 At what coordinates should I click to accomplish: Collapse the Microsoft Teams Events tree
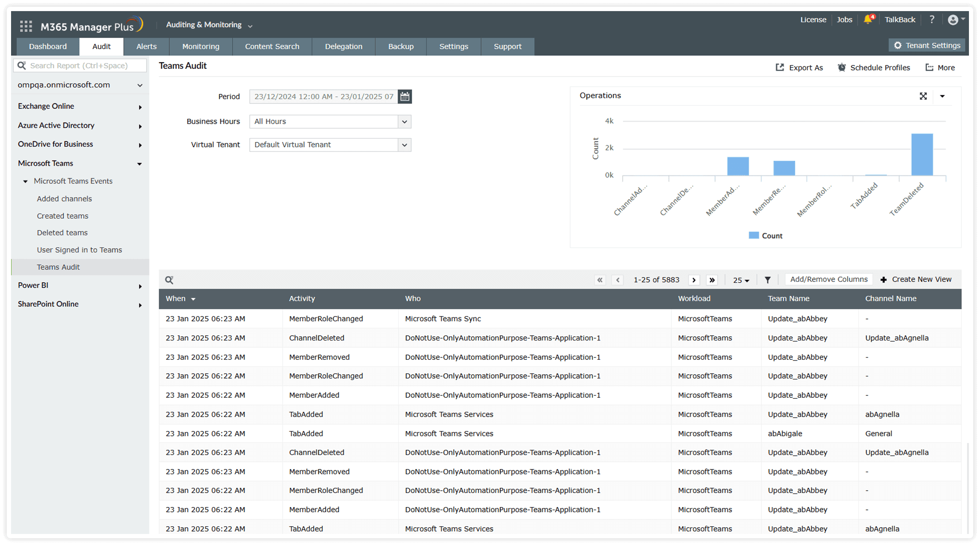pyautogui.click(x=25, y=181)
